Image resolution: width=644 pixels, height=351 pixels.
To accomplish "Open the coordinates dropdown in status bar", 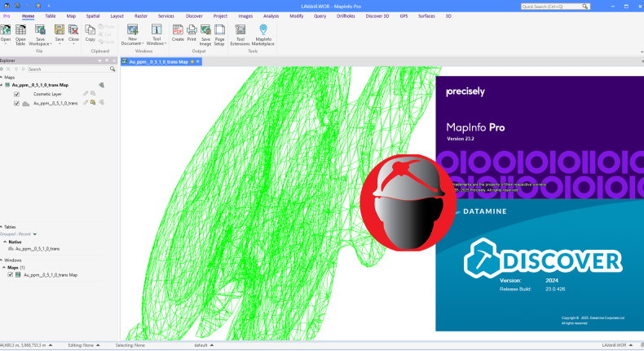I will tap(51, 345).
